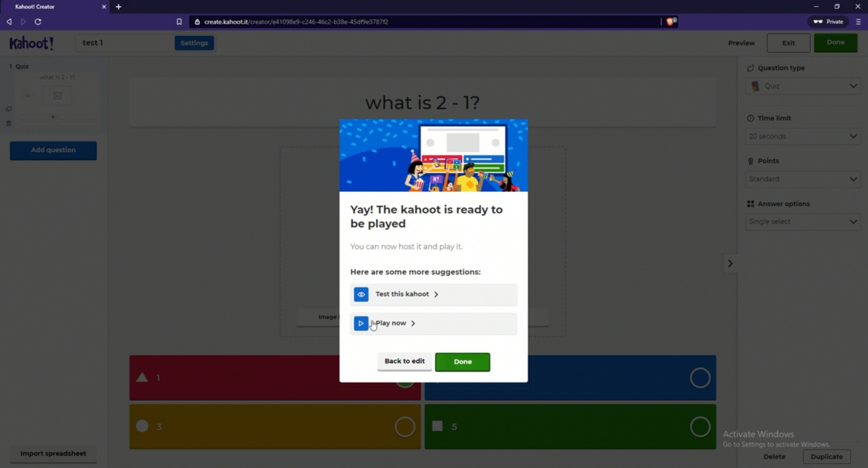Select the Kahoot! Creator browser tab
The width and height of the screenshot is (868, 468).
pyautogui.click(x=55, y=7)
